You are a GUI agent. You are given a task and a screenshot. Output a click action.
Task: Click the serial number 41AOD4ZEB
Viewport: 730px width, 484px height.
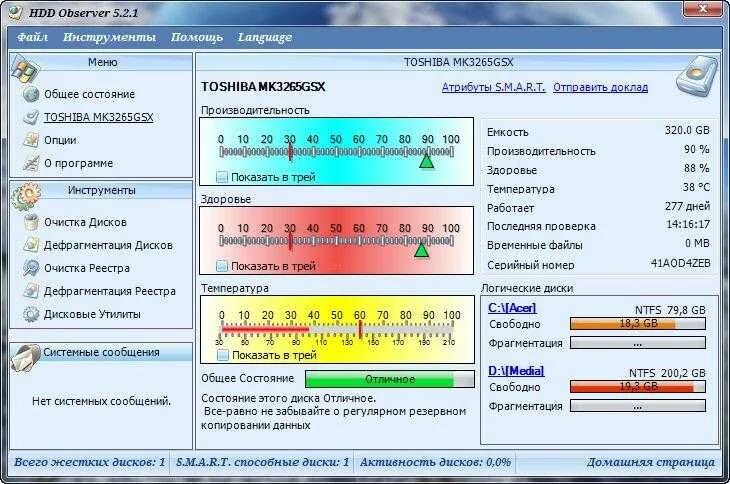pyautogui.click(x=681, y=263)
